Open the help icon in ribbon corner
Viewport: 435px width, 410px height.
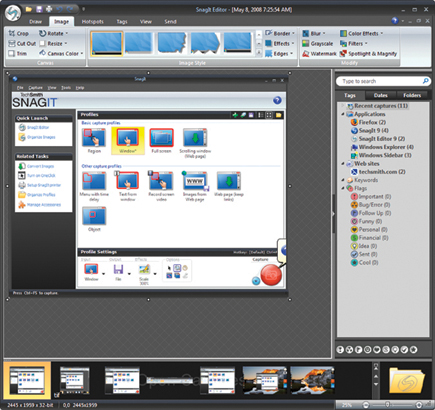tap(395, 21)
